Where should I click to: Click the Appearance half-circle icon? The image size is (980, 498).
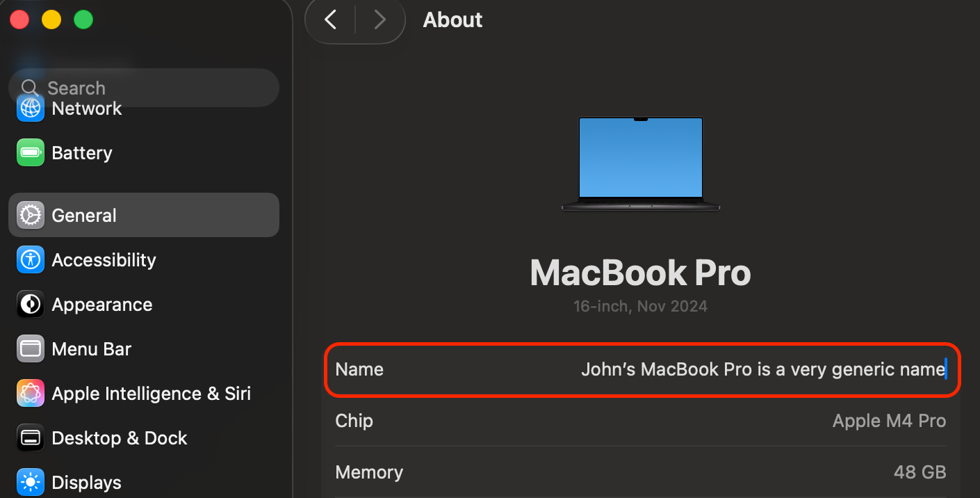(x=31, y=305)
